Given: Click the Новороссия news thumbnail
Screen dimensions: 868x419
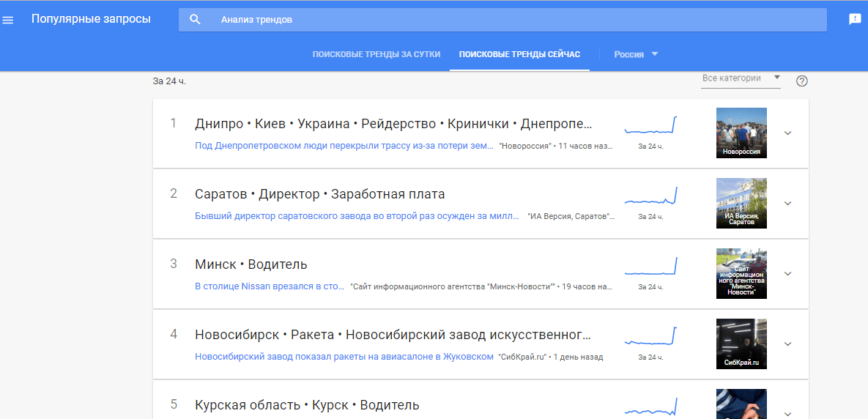Looking at the screenshot, I should (741, 133).
